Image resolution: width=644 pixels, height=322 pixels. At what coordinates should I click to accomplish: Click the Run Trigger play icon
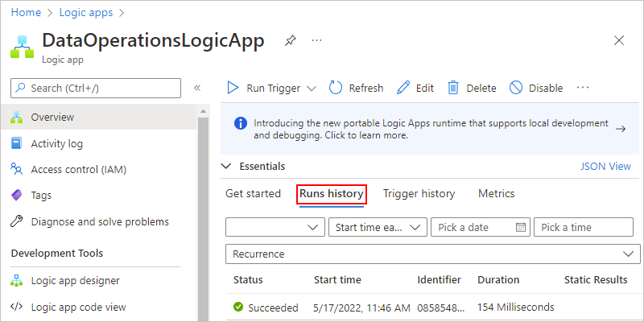click(233, 88)
